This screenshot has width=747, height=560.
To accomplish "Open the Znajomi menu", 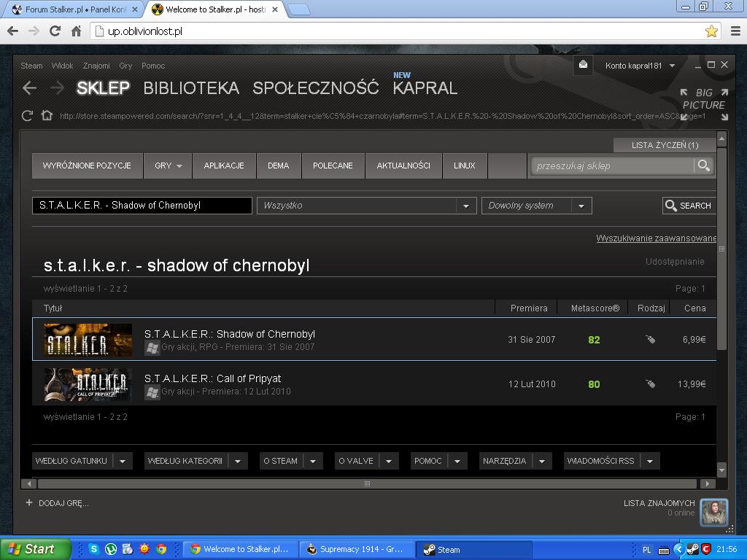I will click(x=96, y=66).
